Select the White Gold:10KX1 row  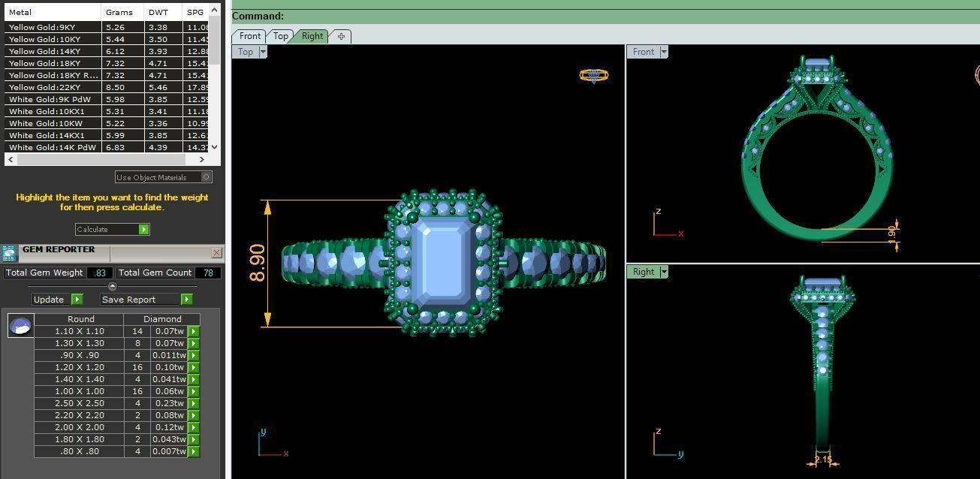click(107, 111)
